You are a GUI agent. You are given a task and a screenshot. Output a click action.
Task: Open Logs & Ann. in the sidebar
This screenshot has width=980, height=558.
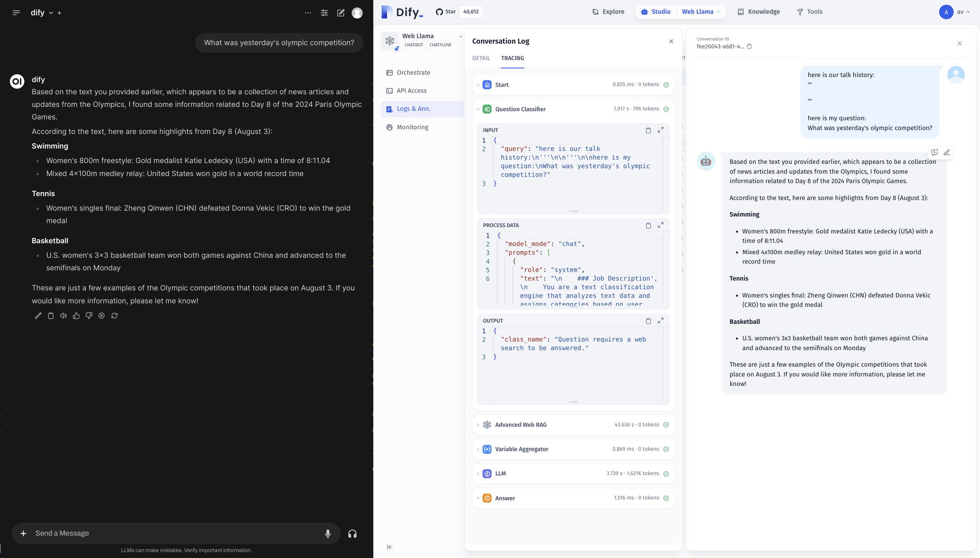click(x=422, y=109)
